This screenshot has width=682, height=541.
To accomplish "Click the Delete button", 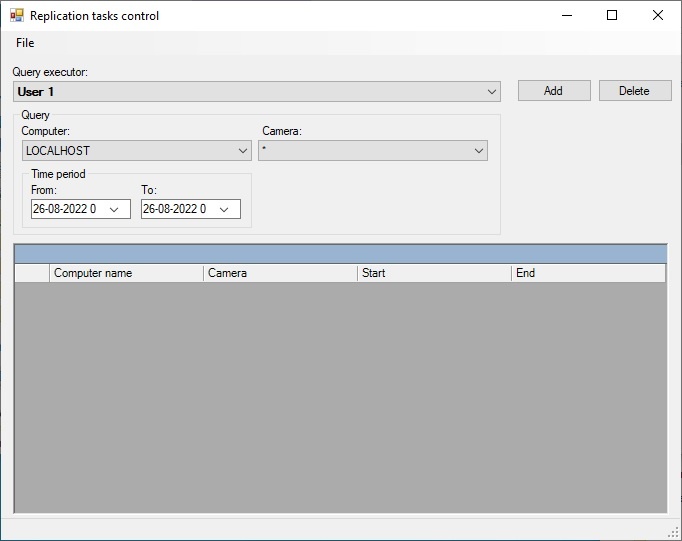I will pyautogui.click(x=635, y=90).
